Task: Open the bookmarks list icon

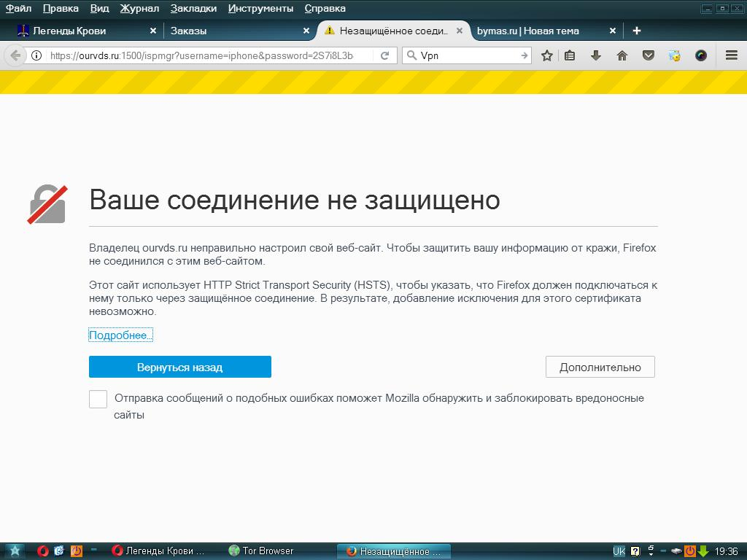Action: point(570,55)
